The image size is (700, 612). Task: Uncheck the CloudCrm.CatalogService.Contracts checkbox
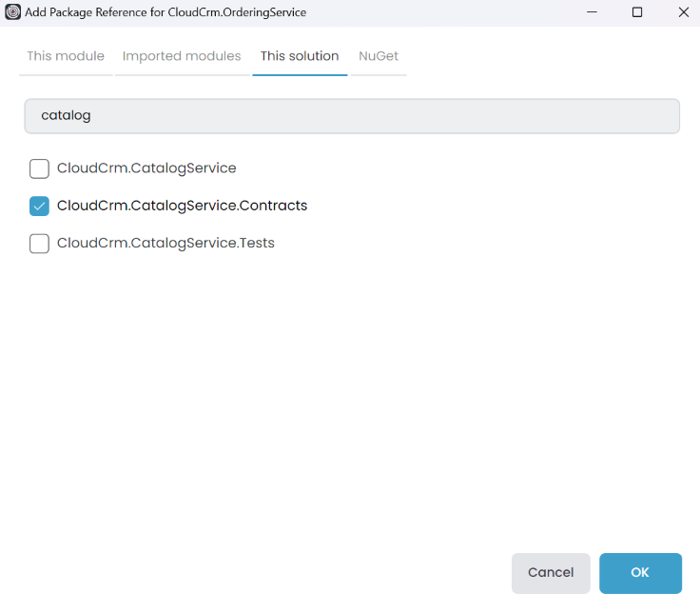coord(39,206)
